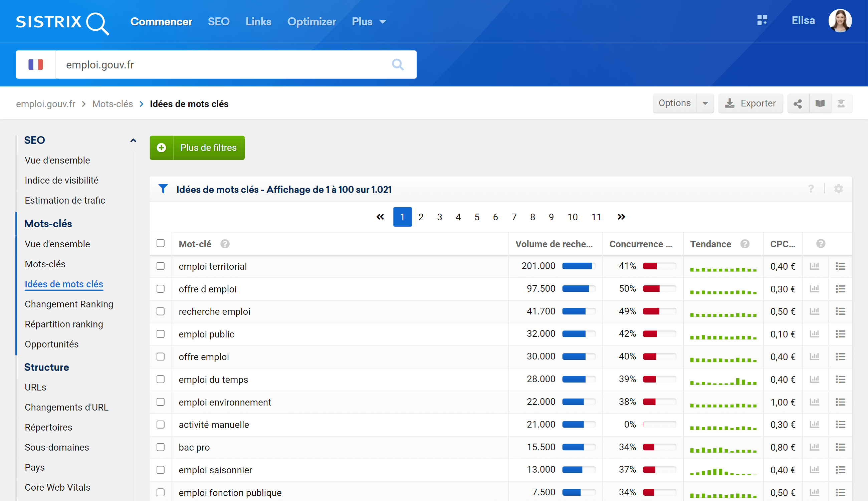Expand the Options dropdown arrow
This screenshot has width=868, height=501.
[705, 103]
